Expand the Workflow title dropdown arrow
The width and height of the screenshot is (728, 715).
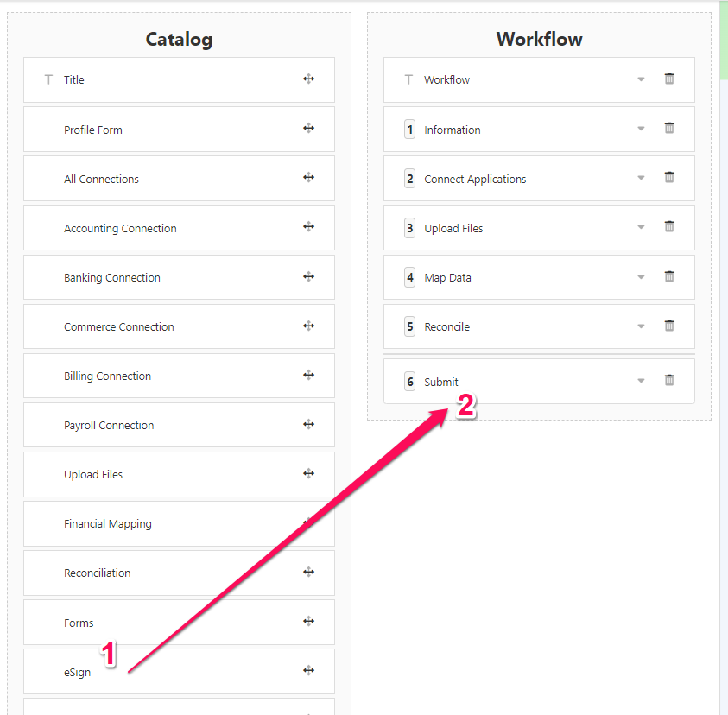(641, 79)
